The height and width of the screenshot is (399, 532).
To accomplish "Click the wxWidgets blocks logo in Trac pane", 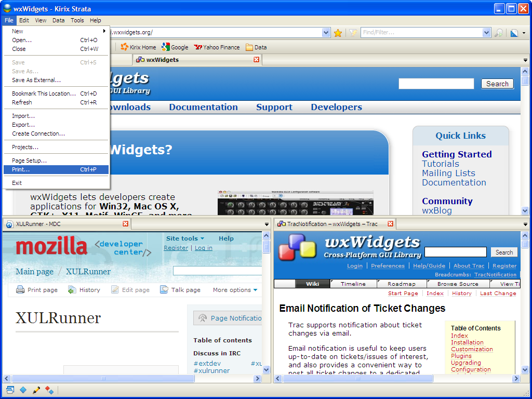I will click(297, 247).
